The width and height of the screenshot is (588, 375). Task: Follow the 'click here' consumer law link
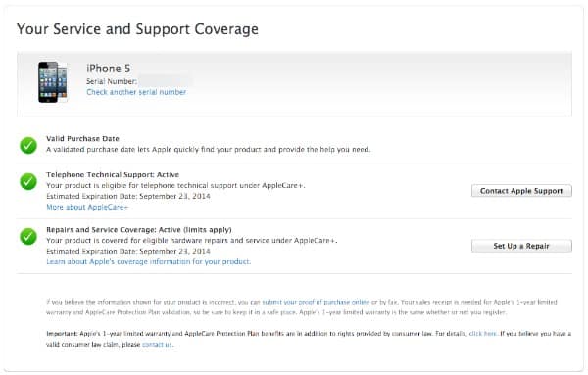(x=482, y=334)
